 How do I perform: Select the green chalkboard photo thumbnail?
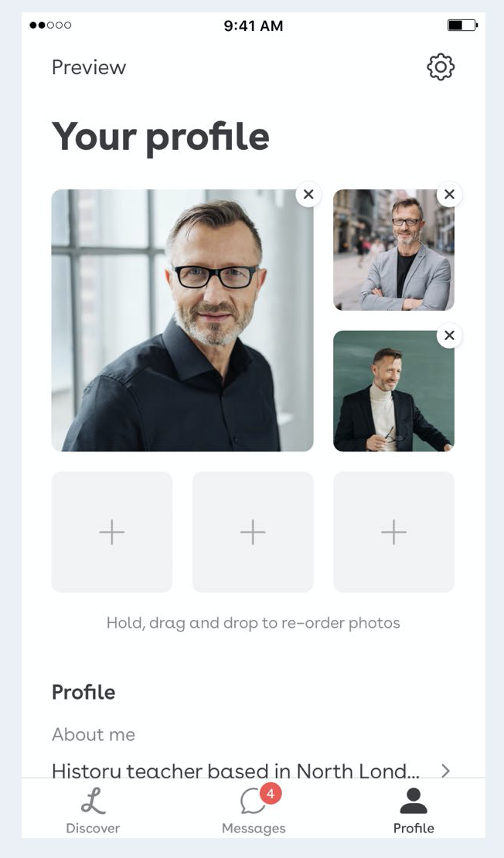[394, 390]
